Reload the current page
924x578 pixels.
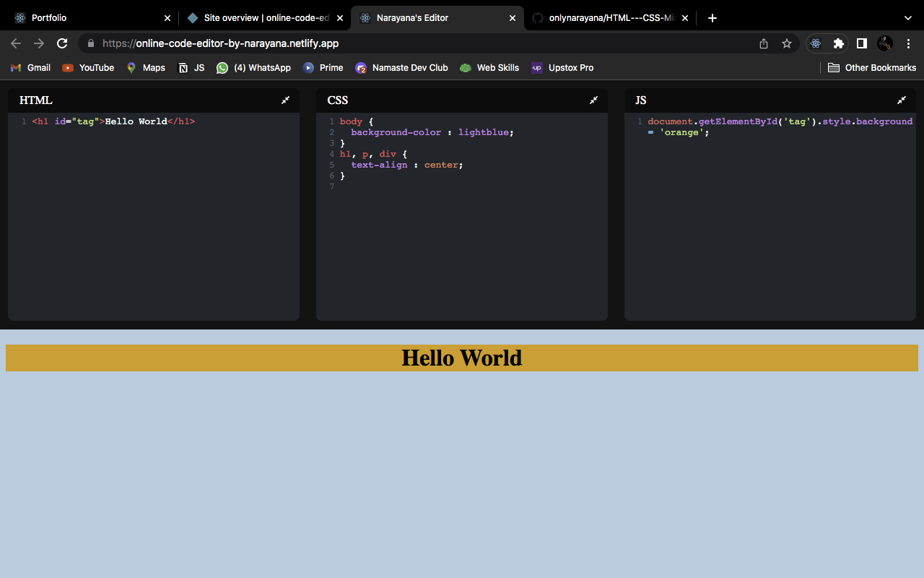click(x=62, y=43)
